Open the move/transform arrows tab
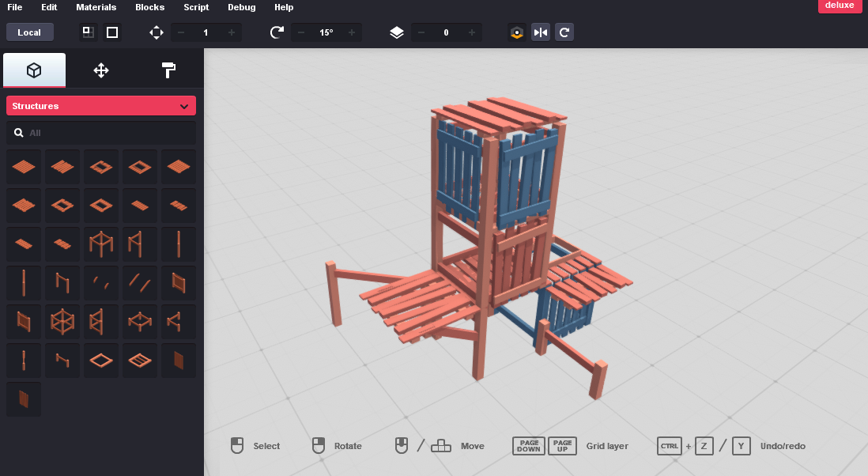Screen dimensions: 868x476 [x=101, y=70]
